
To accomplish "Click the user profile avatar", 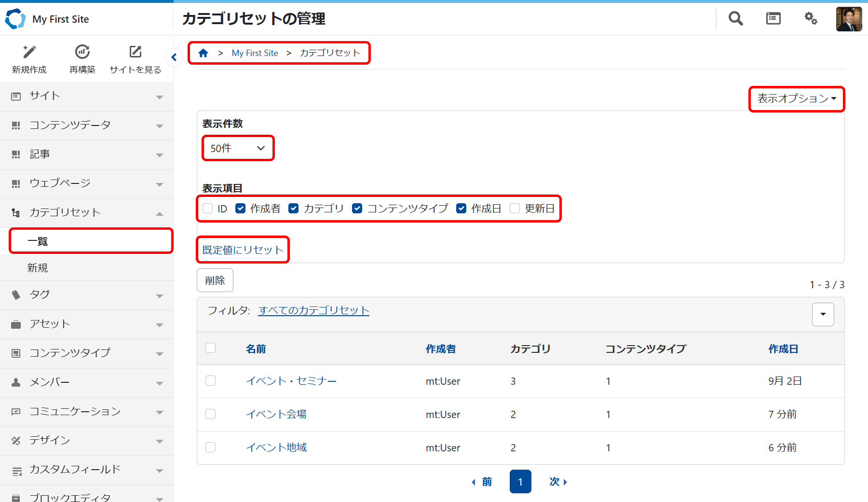I will (x=849, y=19).
